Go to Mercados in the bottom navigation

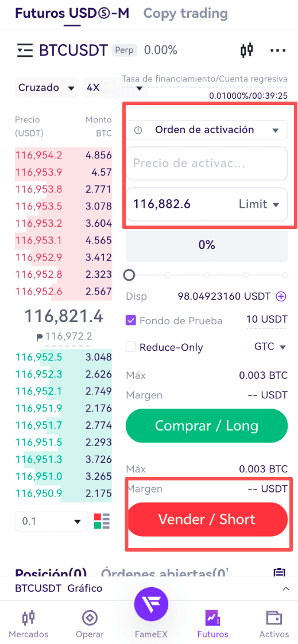pyautogui.click(x=28, y=624)
